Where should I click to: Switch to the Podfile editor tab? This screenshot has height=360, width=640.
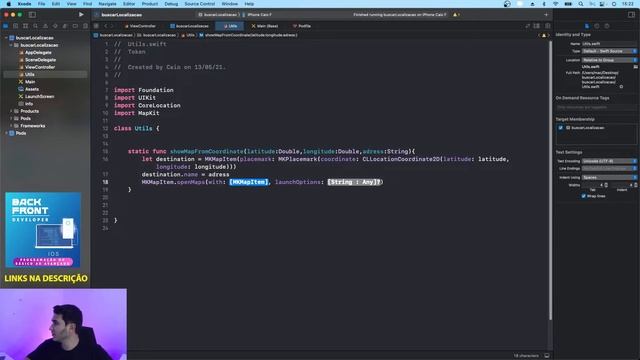(x=302, y=26)
